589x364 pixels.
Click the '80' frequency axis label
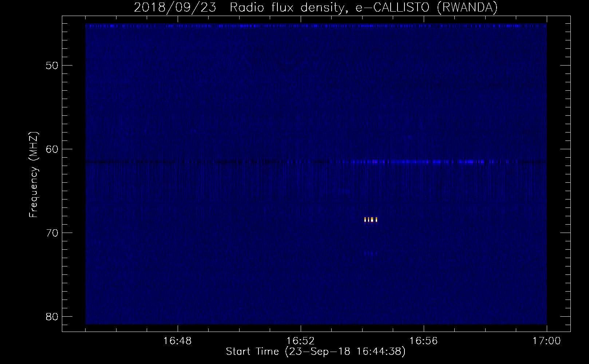(52, 317)
